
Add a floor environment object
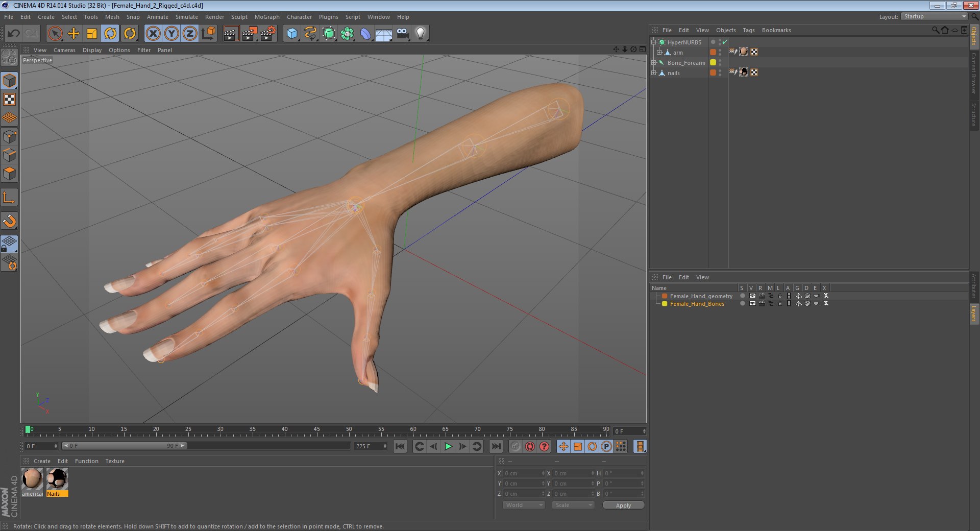[384, 34]
